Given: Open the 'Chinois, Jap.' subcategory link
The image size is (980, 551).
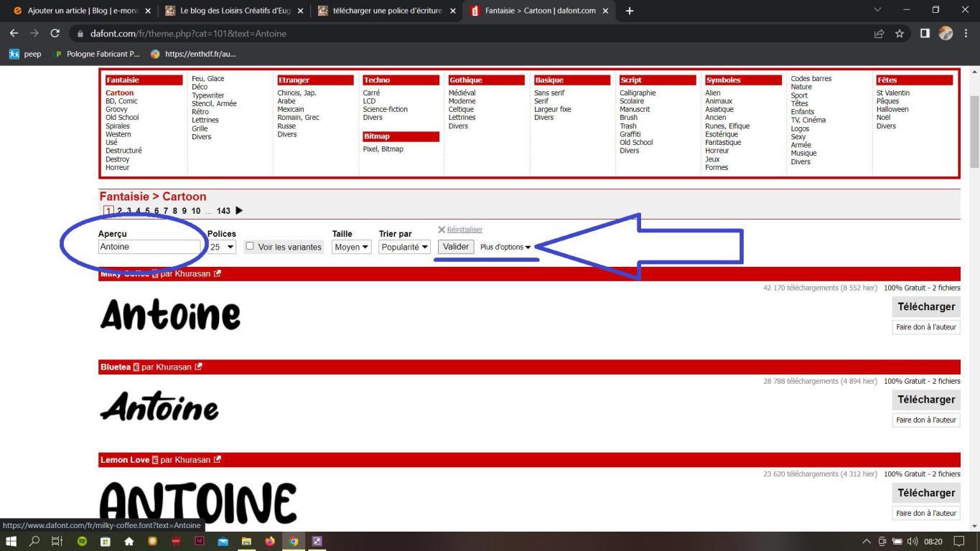Looking at the screenshot, I should point(297,93).
